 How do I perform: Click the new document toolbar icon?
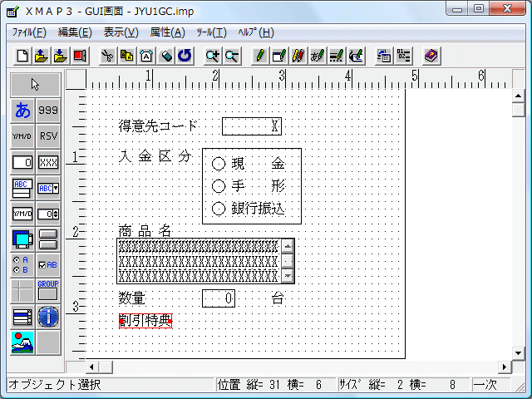tap(22, 56)
